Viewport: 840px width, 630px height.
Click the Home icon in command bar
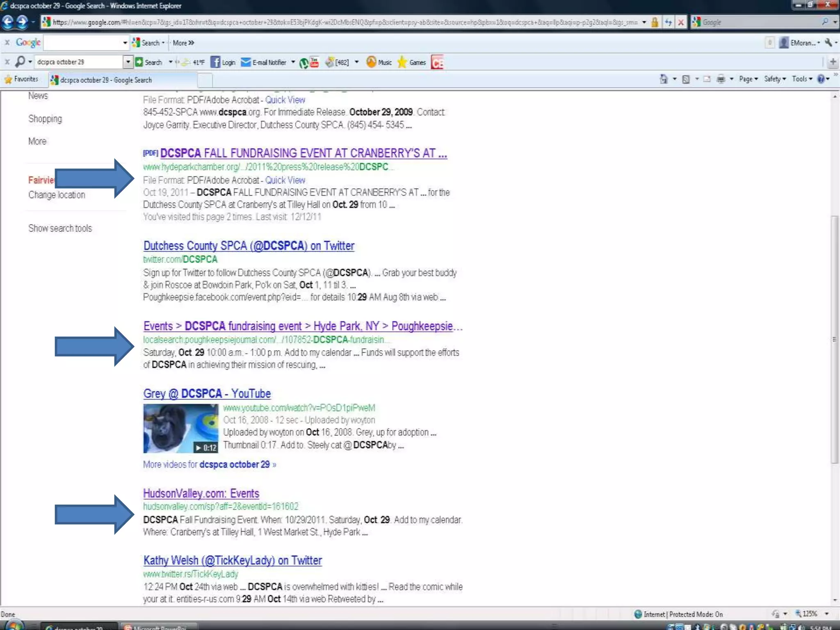663,79
